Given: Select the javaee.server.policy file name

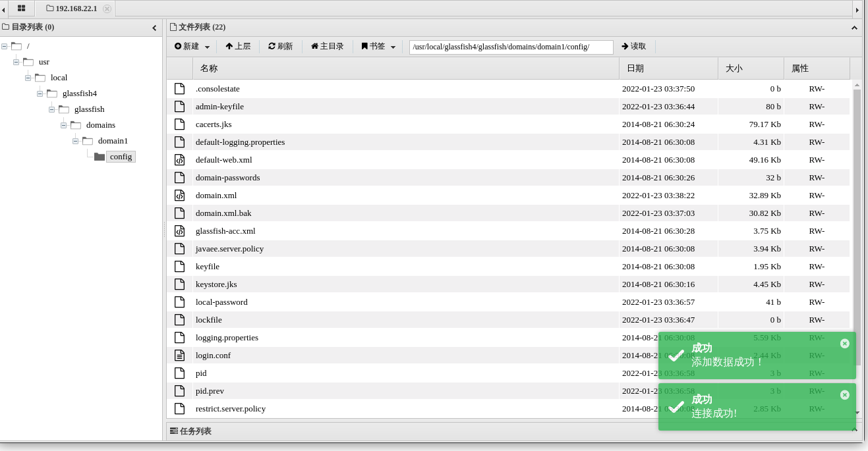Looking at the screenshot, I should [x=229, y=249].
